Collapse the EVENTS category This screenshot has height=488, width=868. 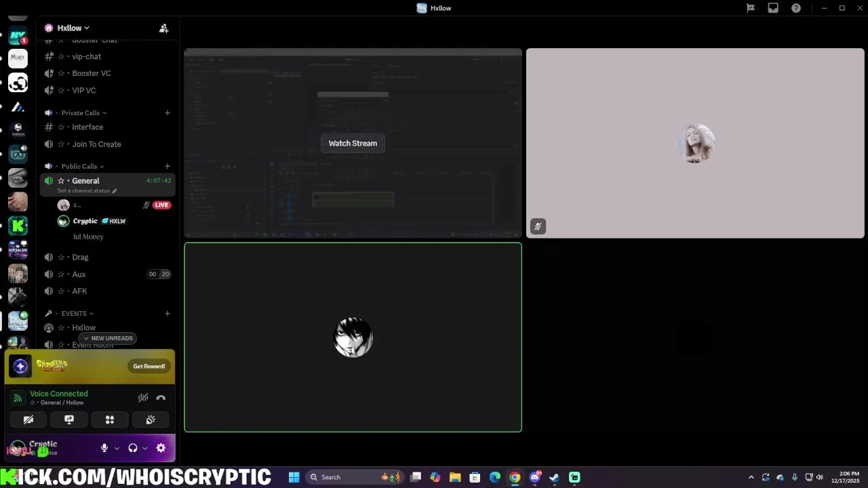[74, 314]
